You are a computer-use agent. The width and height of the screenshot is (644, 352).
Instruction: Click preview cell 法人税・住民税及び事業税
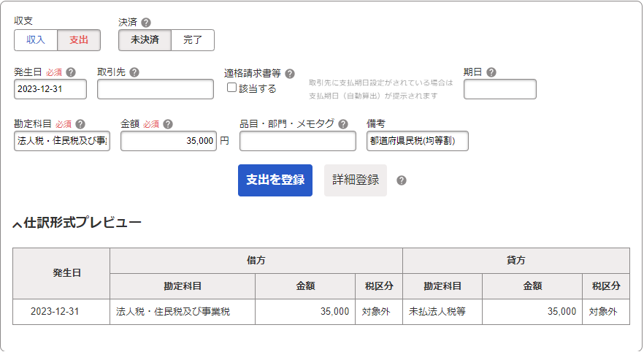(183, 312)
